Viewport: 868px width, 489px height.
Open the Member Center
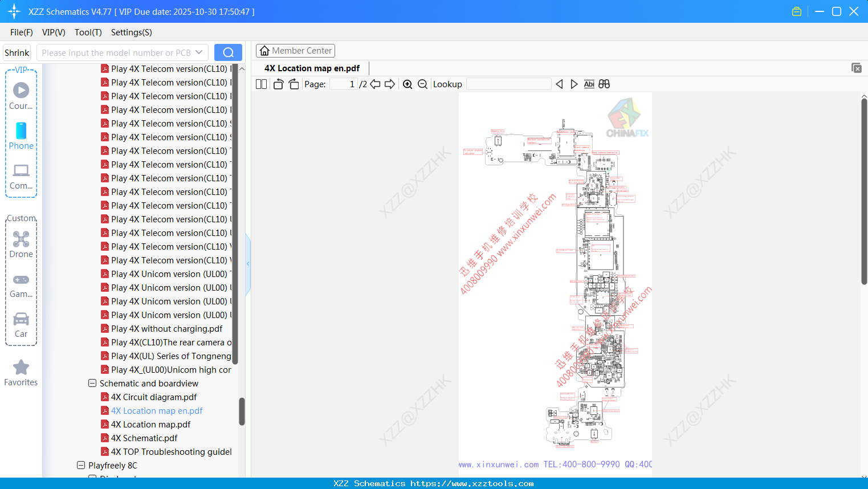(x=295, y=51)
